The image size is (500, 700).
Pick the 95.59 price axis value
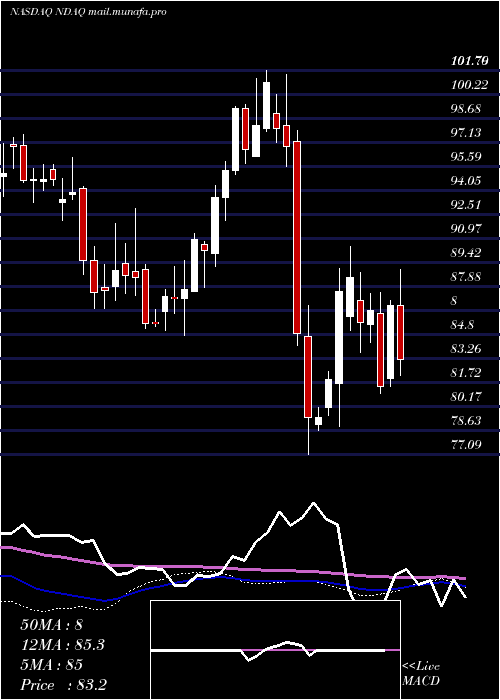click(466, 157)
